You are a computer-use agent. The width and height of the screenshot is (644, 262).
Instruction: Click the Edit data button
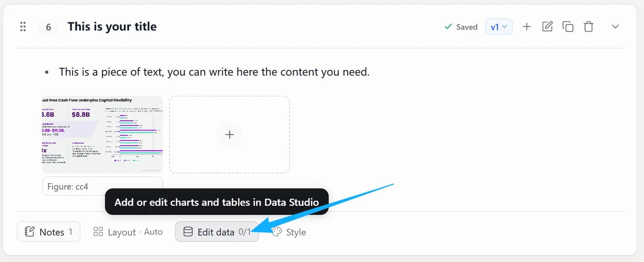click(217, 232)
